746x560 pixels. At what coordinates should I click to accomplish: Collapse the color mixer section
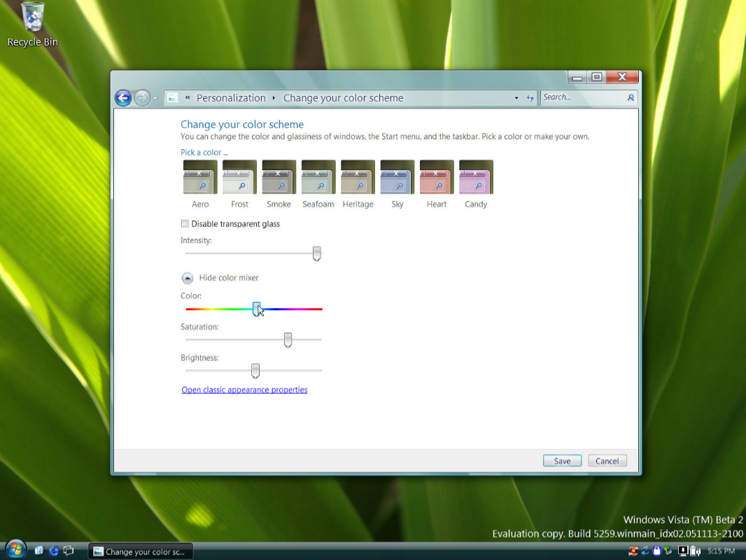click(x=188, y=278)
